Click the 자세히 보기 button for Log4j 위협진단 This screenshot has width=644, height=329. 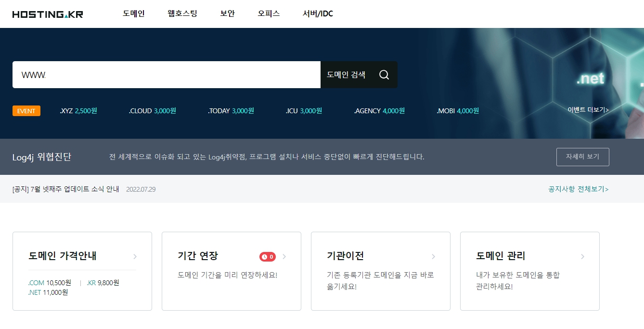click(x=582, y=157)
